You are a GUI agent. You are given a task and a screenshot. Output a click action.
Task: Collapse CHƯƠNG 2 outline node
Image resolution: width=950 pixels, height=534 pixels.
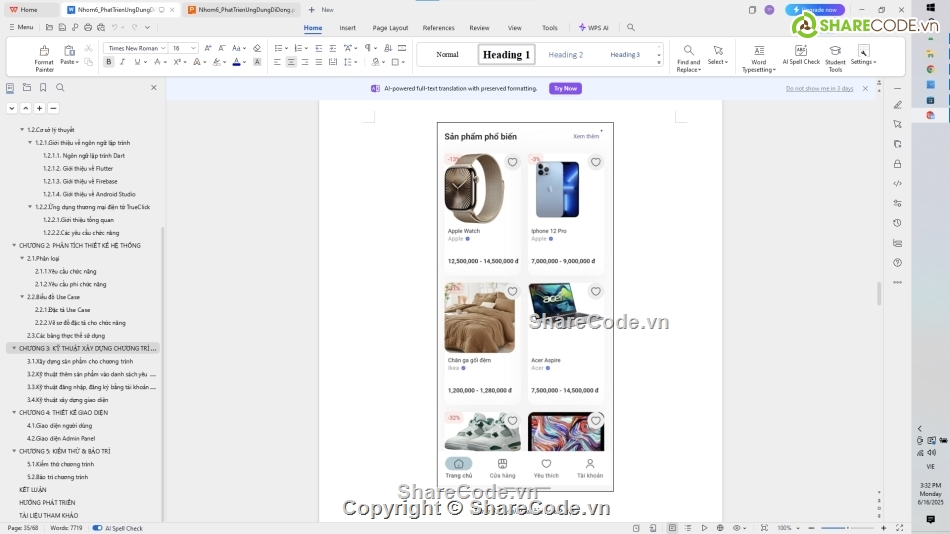click(x=15, y=245)
